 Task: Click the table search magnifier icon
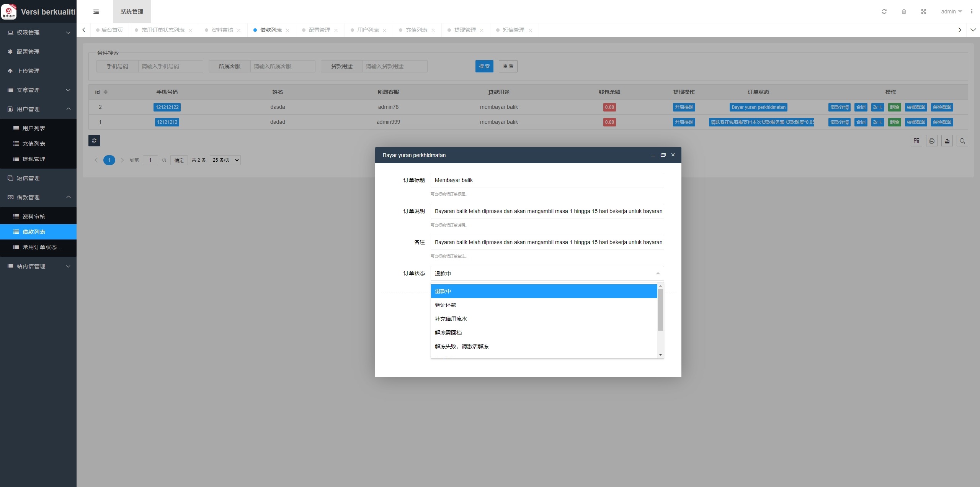[962, 141]
